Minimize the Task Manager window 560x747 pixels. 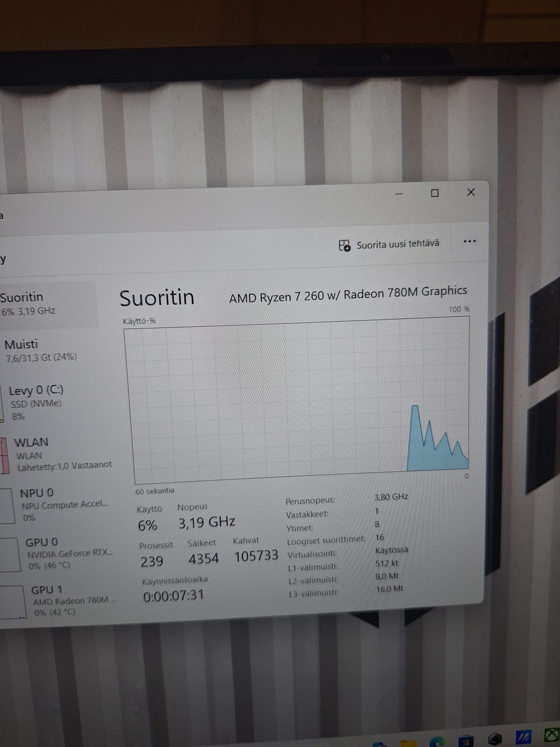(399, 194)
